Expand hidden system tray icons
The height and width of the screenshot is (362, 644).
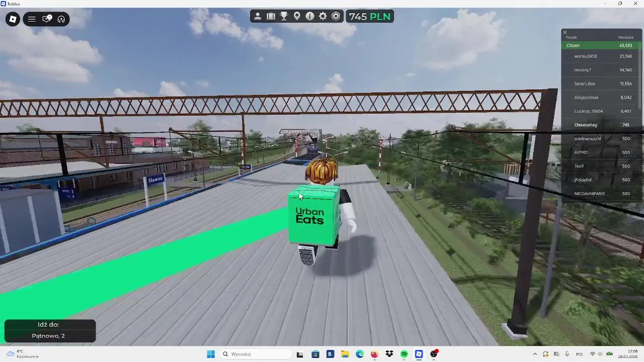point(535,354)
